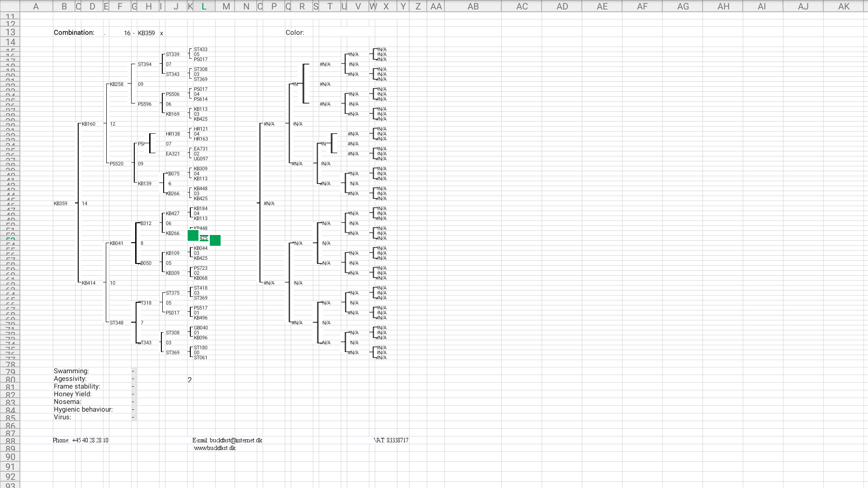This screenshot has height=488, width=868.
Task: Select row header 91
Action: coord(10,467)
